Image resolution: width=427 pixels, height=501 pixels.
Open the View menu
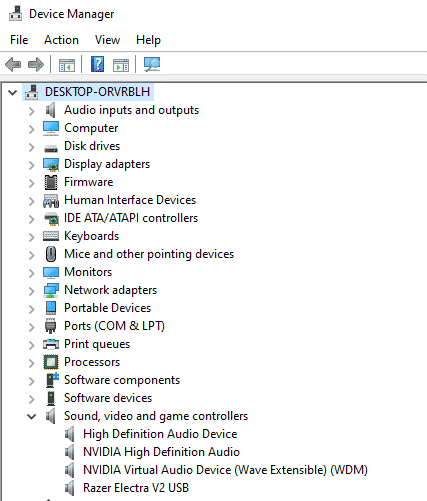click(107, 40)
